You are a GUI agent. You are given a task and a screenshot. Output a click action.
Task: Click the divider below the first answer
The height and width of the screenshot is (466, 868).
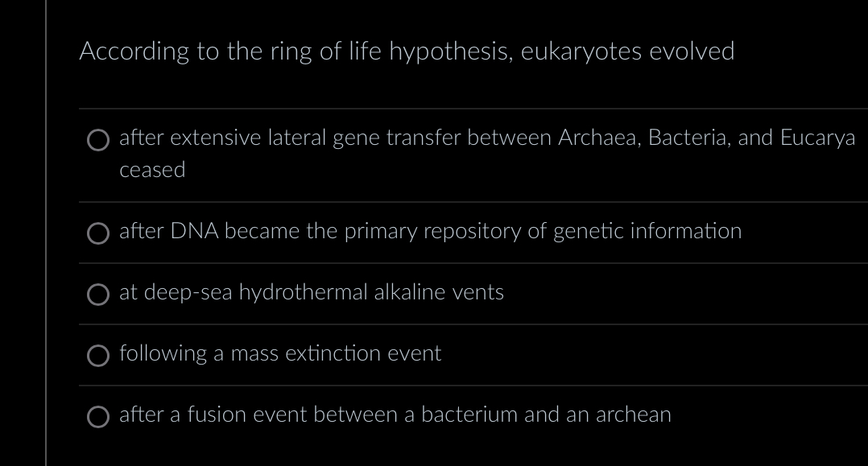click(474, 200)
